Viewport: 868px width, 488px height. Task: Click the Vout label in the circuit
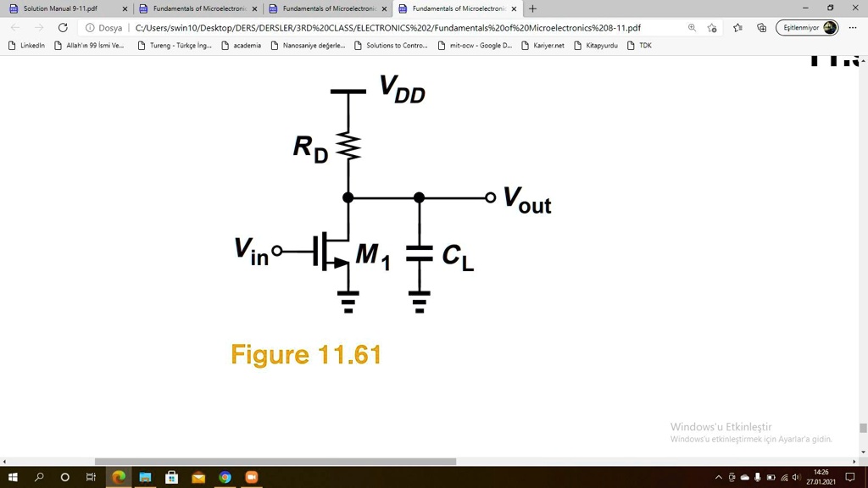pyautogui.click(x=527, y=200)
